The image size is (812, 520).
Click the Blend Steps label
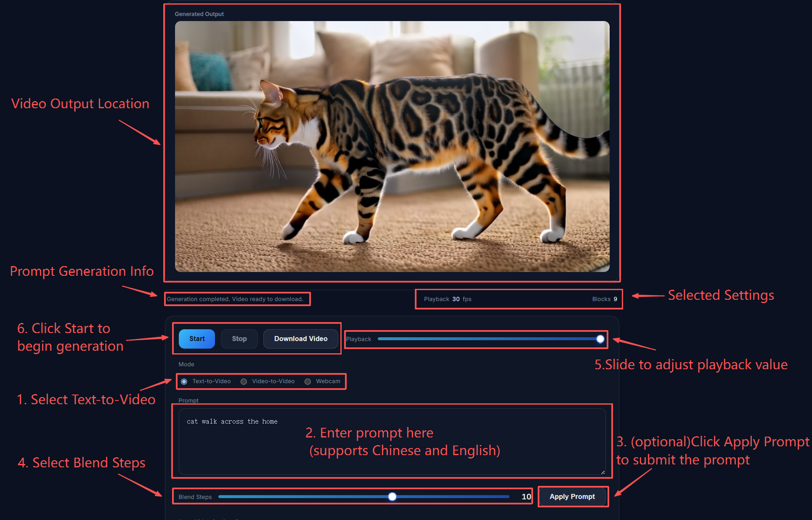coord(195,497)
